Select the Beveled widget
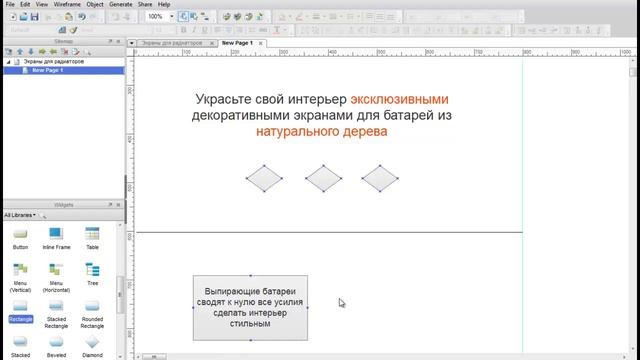Viewport: 640px width, 360px height. 56,347
